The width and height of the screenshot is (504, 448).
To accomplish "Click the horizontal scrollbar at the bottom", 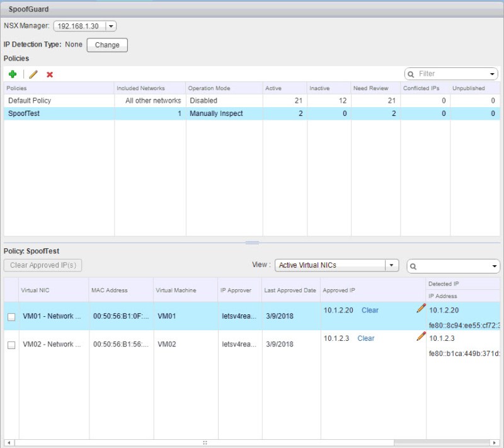I will click(204, 443).
